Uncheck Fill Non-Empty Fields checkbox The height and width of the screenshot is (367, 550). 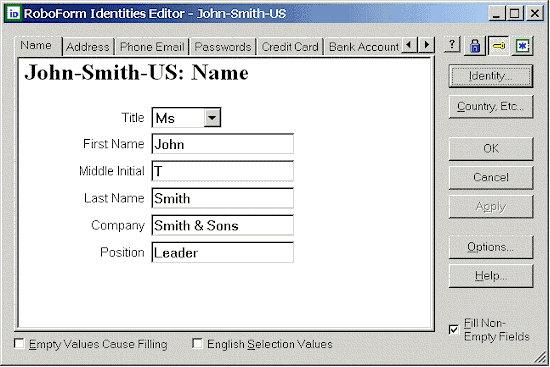(x=454, y=329)
